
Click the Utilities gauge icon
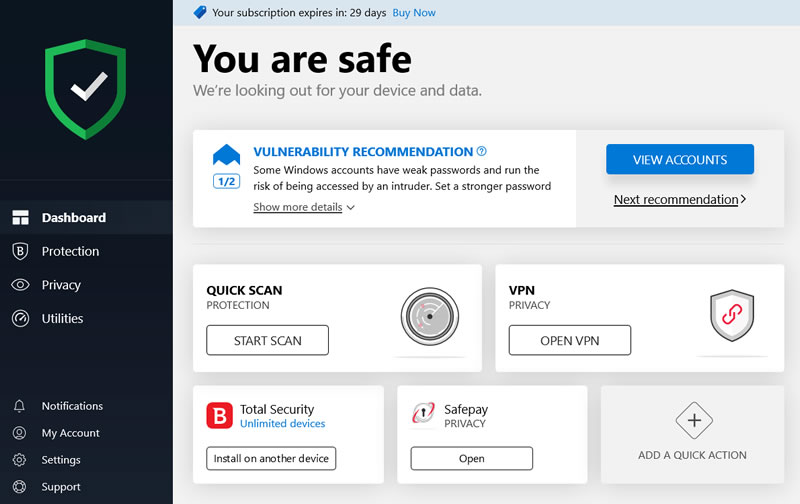(20, 318)
